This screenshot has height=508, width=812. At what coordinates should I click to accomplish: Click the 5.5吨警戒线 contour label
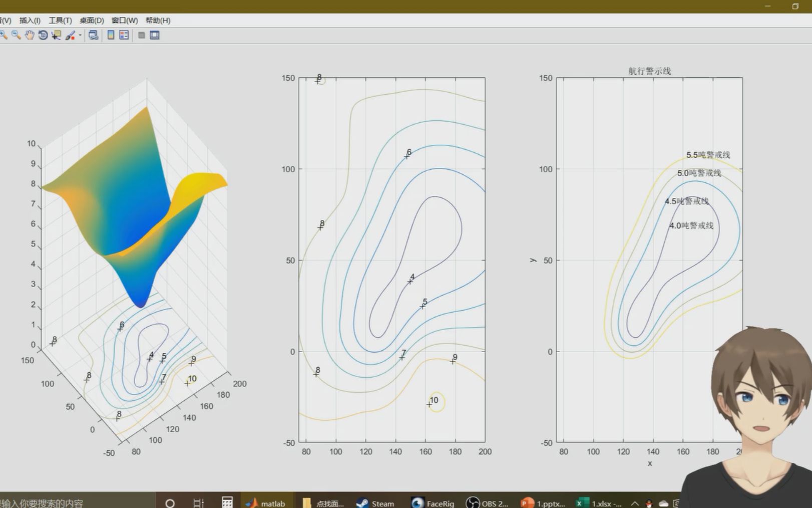click(708, 155)
